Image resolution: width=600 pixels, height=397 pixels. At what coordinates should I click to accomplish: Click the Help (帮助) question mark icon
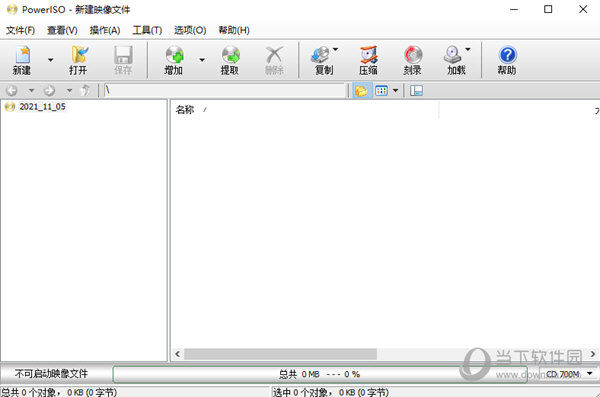507,55
